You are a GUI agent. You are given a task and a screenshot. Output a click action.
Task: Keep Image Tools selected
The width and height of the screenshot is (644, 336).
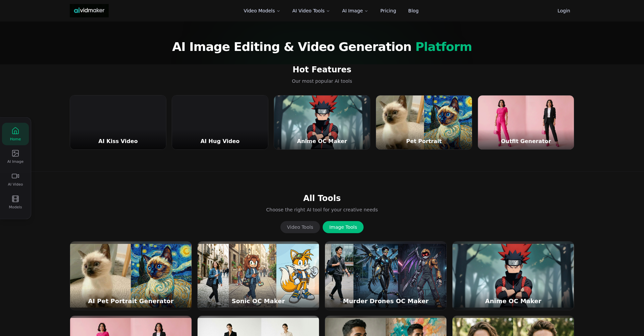pyautogui.click(x=343, y=227)
